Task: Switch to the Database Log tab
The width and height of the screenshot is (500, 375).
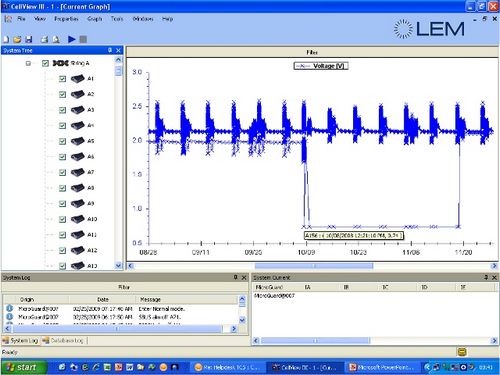Action: [x=63, y=340]
